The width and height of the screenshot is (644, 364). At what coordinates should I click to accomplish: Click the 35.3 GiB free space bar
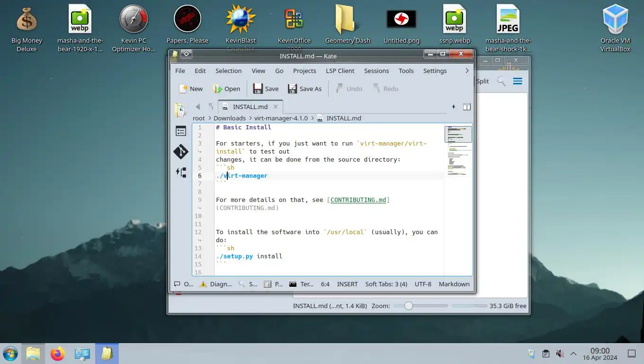[469, 306]
